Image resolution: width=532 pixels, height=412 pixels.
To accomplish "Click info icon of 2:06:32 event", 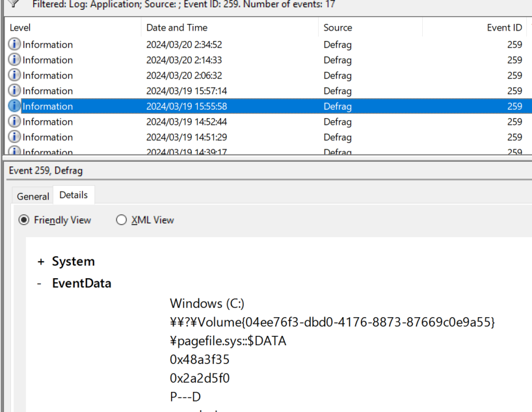I will point(14,75).
